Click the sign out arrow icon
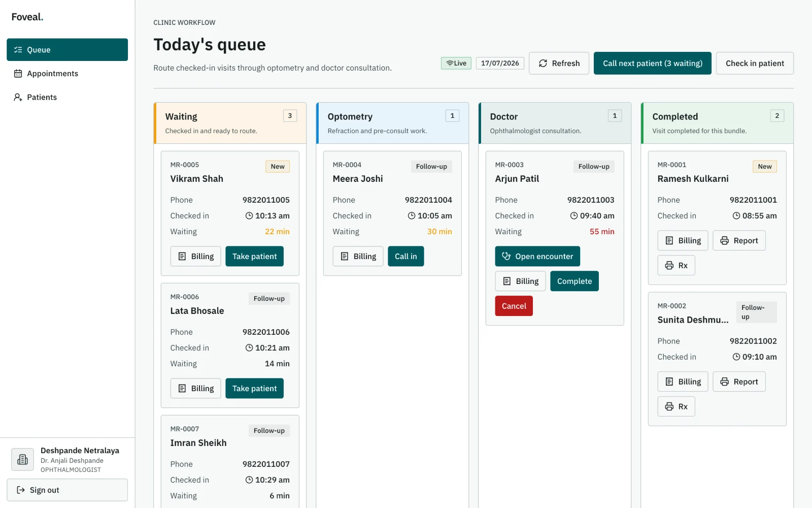Screen dimensions: 812x508 coord(21,490)
